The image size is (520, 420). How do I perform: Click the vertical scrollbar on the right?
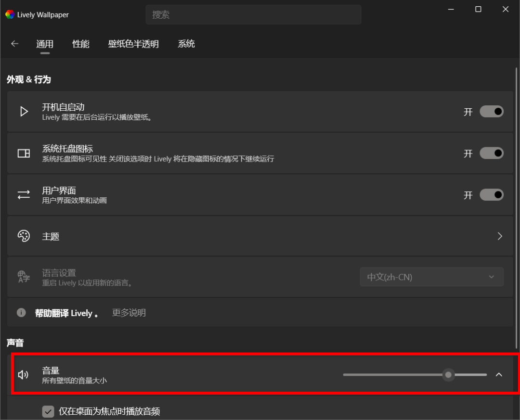516,208
